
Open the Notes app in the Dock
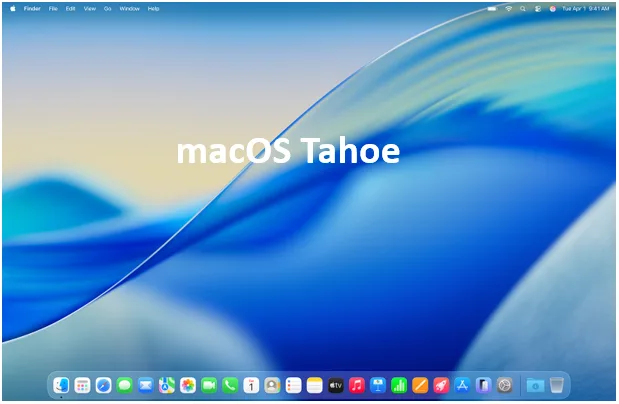point(315,385)
